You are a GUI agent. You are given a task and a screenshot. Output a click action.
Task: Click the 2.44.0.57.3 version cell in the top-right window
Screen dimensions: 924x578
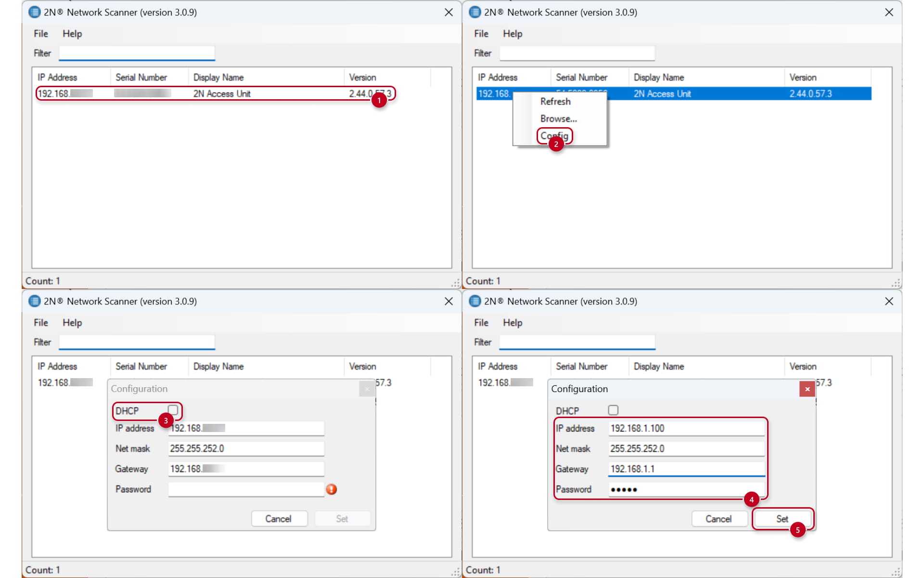(810, 93)
